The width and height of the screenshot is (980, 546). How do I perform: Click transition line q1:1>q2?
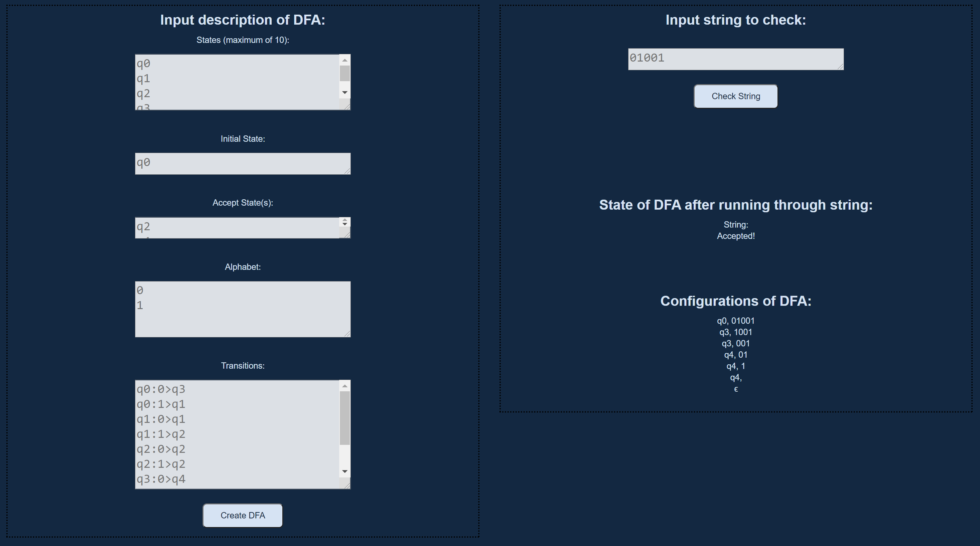[161, 434]
